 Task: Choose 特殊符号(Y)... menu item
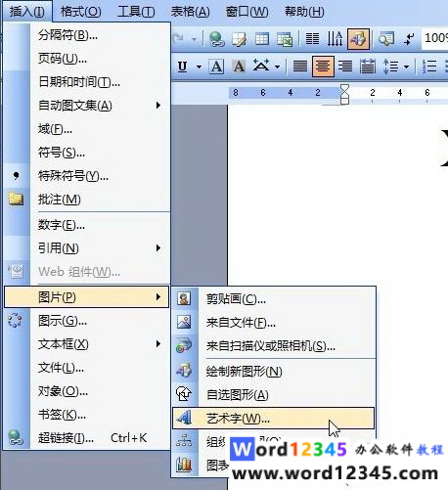tap(87, 176)
